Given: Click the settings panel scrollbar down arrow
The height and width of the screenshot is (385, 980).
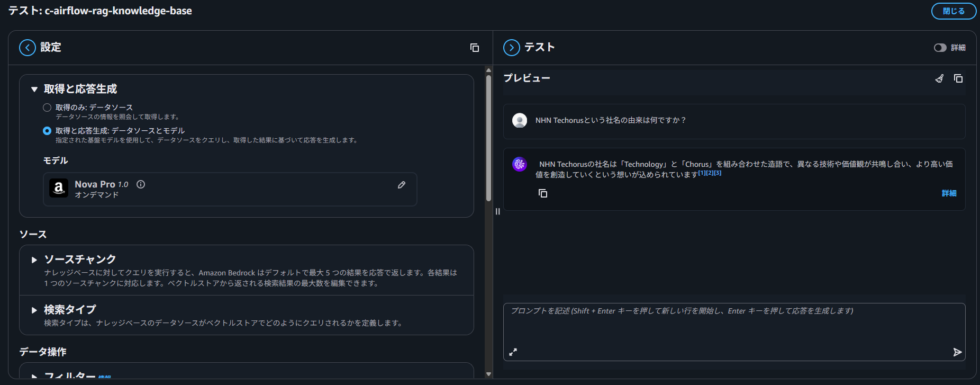Looking at the screenshot, I should coord(488,374).
